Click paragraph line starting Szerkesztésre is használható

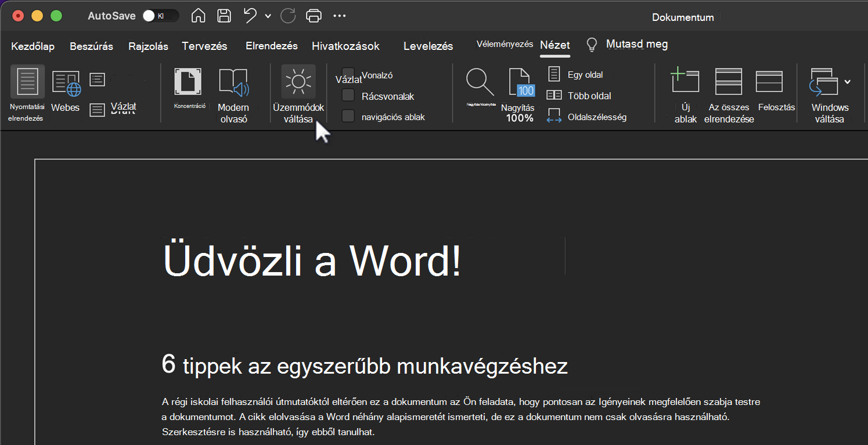coord(268,432)
